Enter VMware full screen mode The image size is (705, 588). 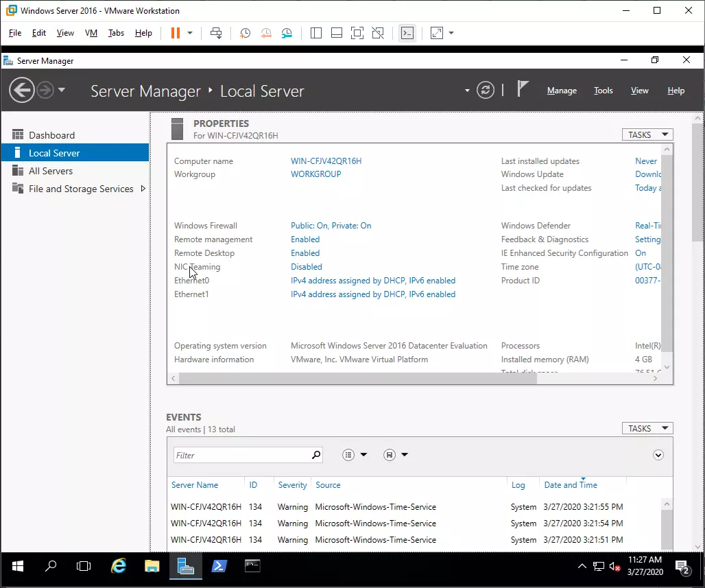(357, 33)
